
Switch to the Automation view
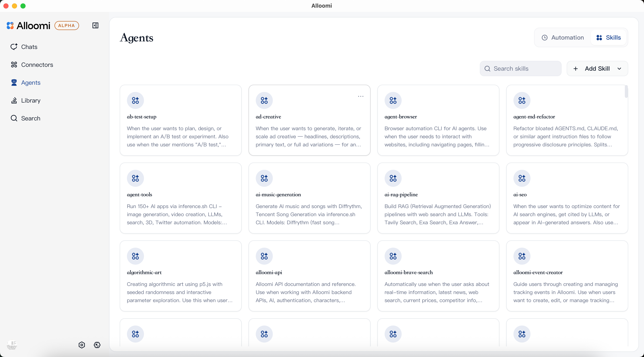pyautogui.click(x=563, y=37)
